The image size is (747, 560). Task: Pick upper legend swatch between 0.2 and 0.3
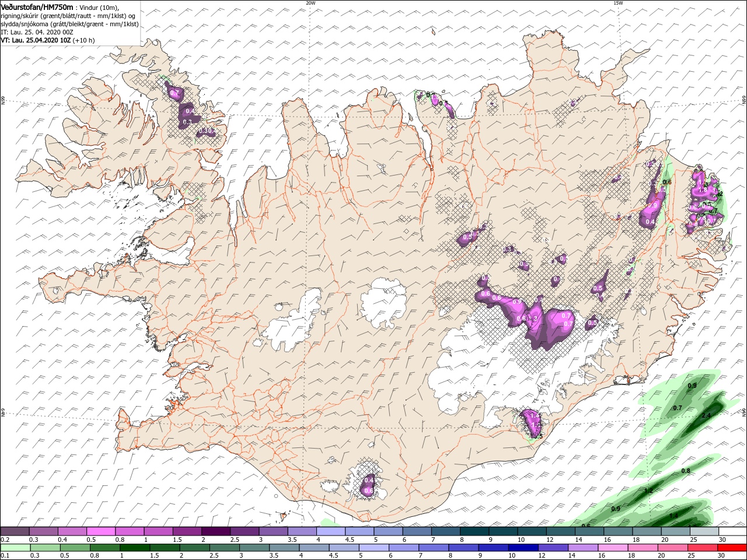(15, 531)
